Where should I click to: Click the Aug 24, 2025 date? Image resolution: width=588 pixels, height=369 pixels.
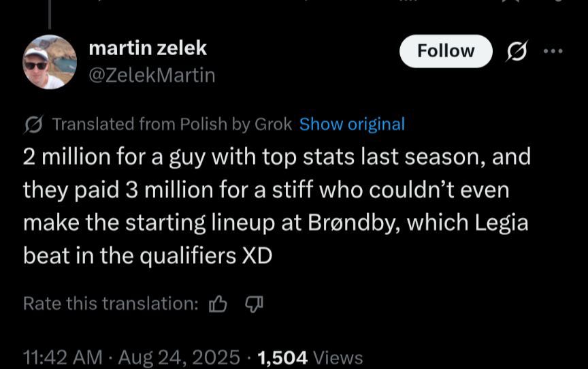coord(179,357)
